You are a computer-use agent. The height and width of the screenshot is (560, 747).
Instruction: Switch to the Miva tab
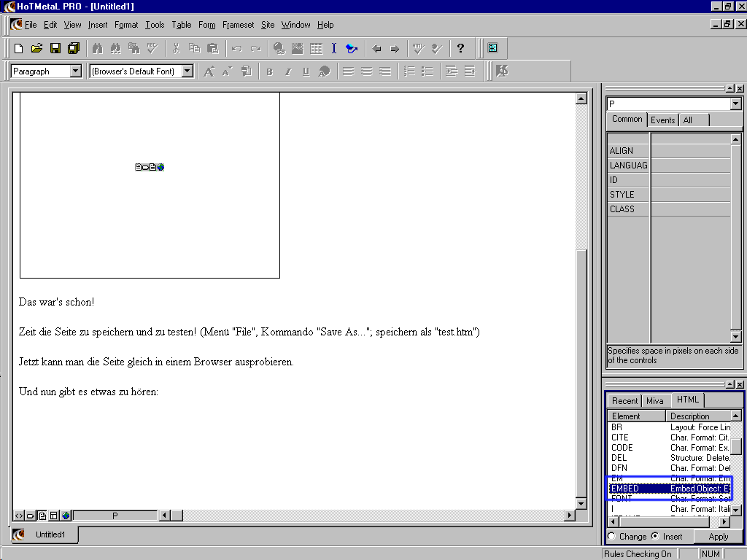click(655, 401)
